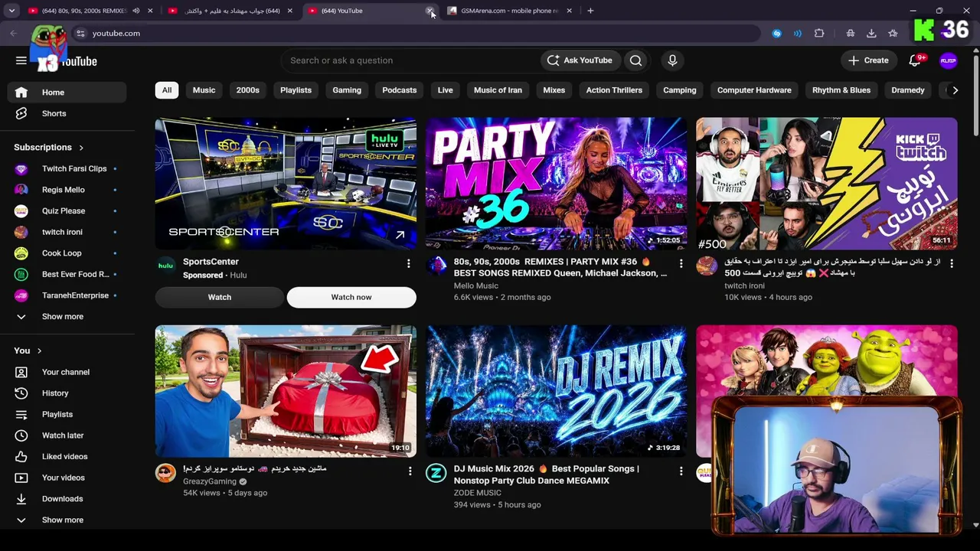Open History in the sidebar

click(67, 393)
